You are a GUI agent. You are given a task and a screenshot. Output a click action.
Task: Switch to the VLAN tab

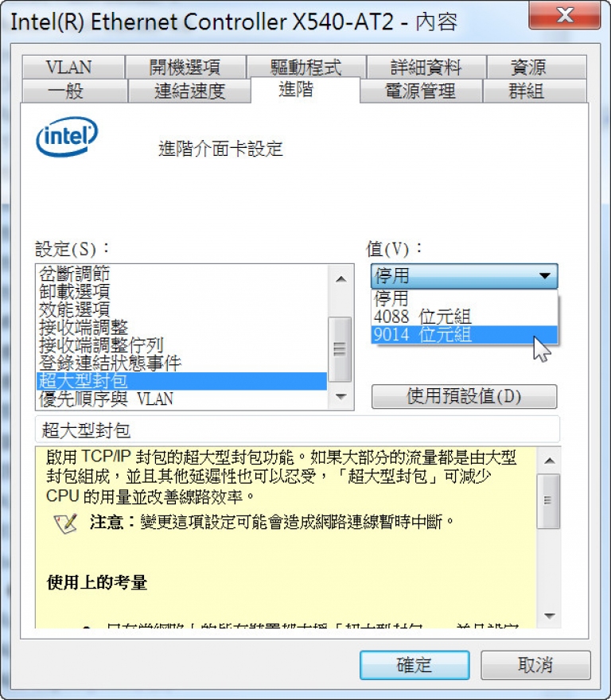coord(69,68)
